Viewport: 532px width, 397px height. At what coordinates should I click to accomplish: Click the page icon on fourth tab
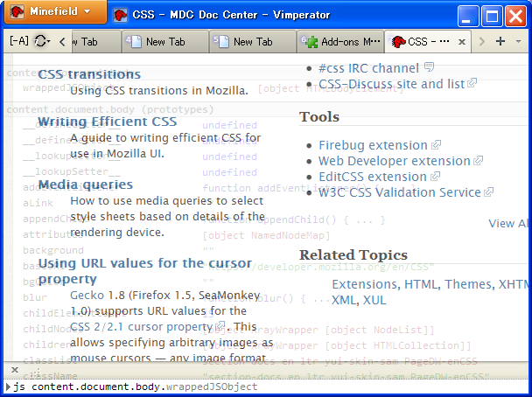click(136, 42)
